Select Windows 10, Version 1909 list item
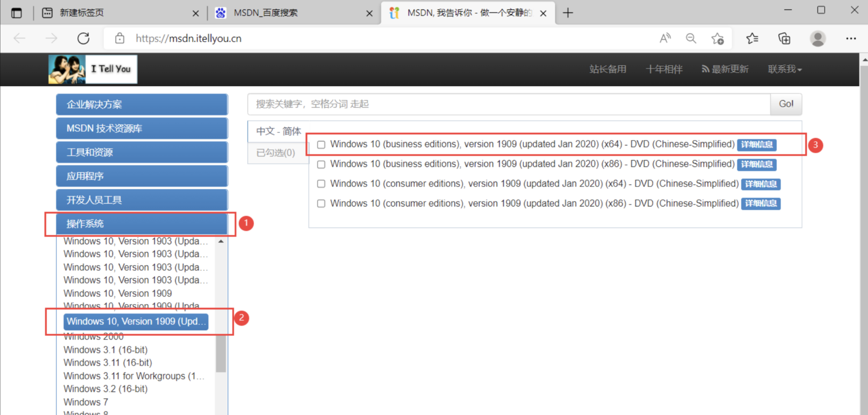 point(118,293)
